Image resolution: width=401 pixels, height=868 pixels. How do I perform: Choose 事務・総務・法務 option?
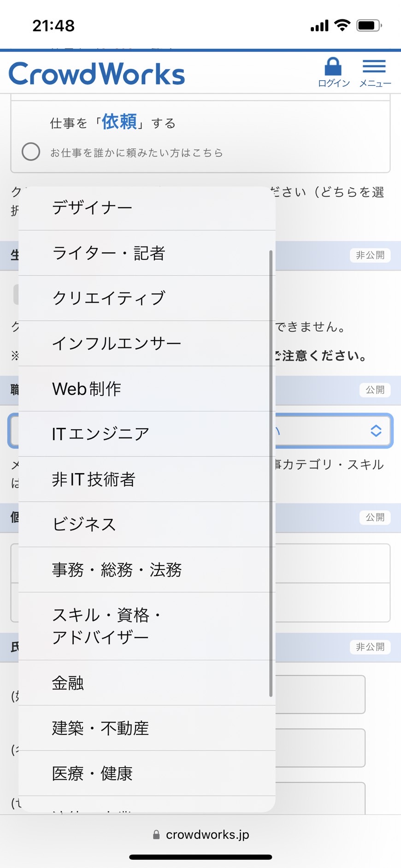click(147, 570)
